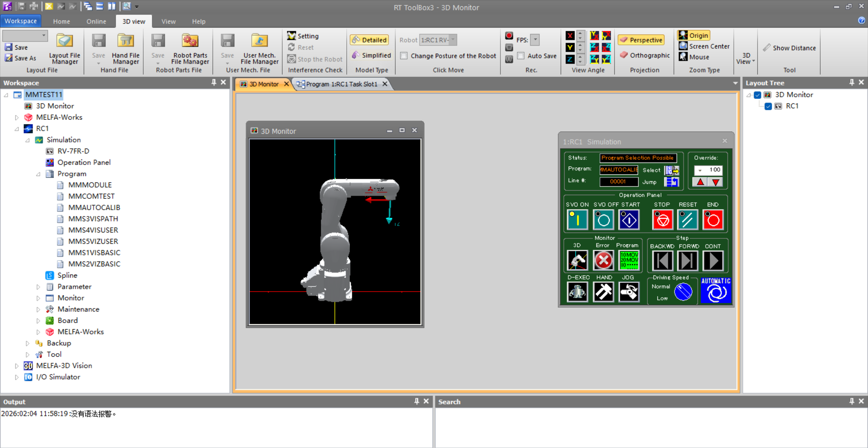Enable Change Posture of the Robot checkbox

(404, 56)
